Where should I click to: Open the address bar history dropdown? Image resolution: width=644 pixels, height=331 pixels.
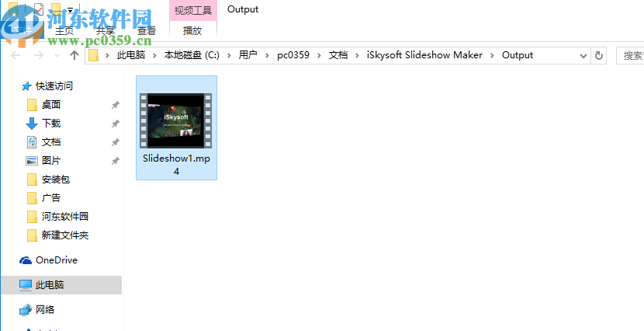[x=583, y=55]
